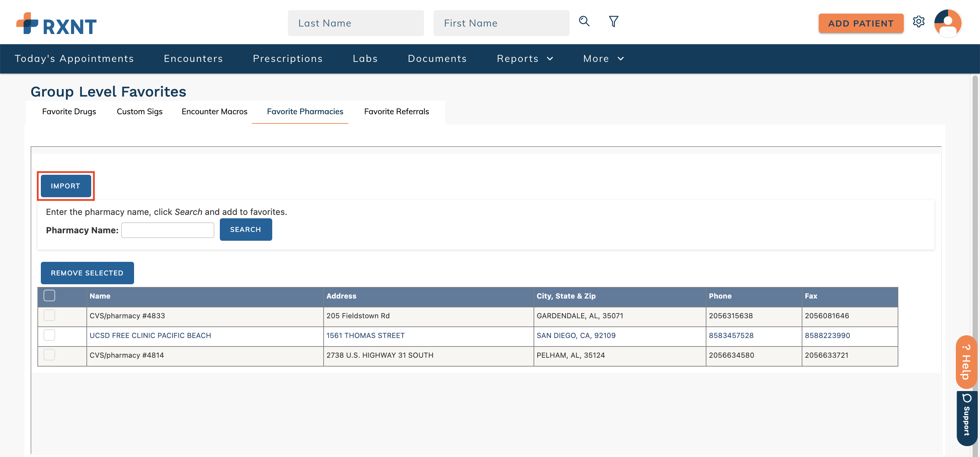Toggle the select-all checkbox in table header
This screenshot has height=457, width=980.
pos(49,295)
